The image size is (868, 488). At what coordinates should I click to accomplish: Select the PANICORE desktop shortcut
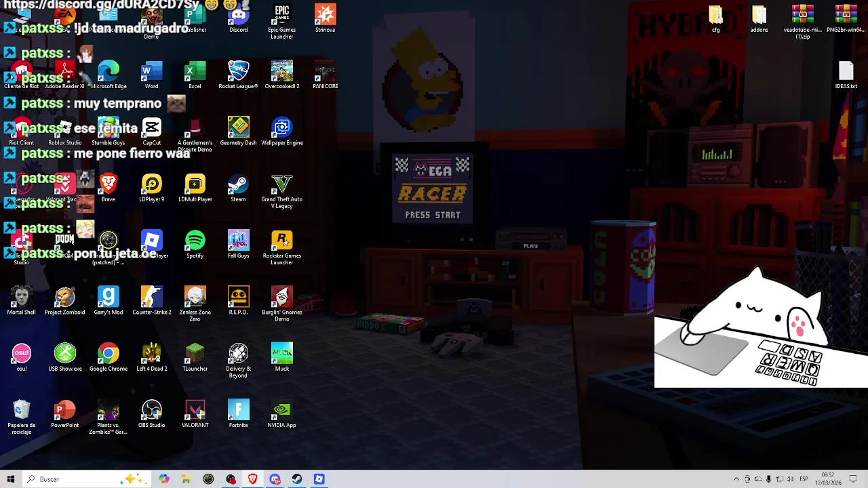pyautogui.click(x=325, y=75)
